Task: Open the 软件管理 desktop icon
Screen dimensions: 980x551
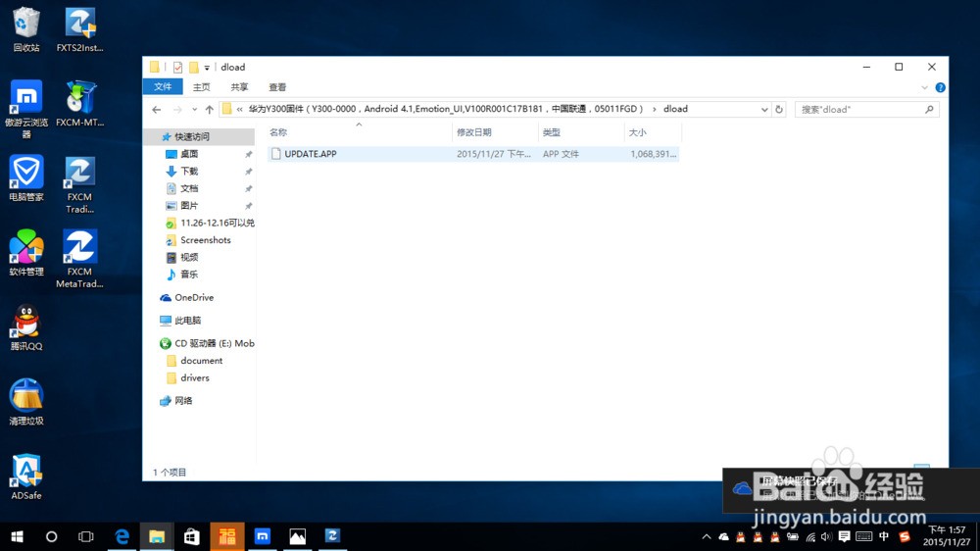Action: (x=26, y=253)
